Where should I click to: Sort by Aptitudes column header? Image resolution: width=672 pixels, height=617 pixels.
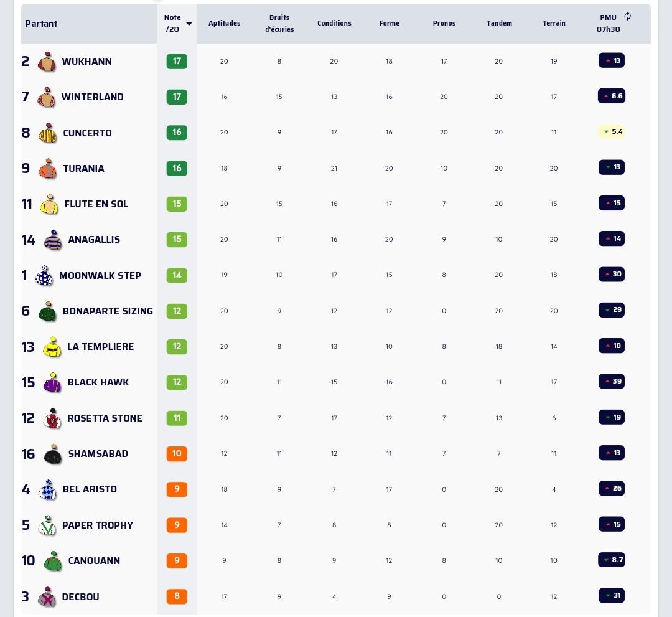coord(224,23)
